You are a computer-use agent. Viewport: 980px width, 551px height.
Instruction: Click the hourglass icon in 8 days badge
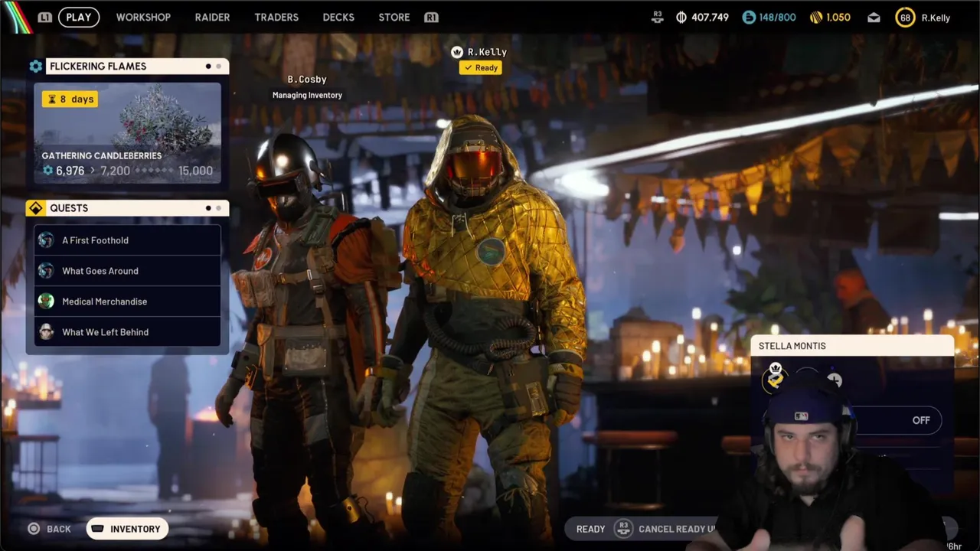click(x=52, y=99)
